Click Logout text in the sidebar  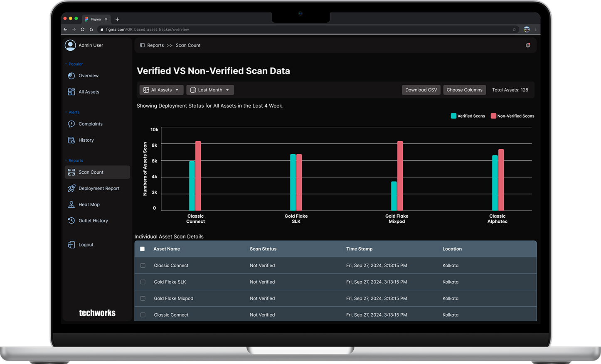click(x=86, y=245)
